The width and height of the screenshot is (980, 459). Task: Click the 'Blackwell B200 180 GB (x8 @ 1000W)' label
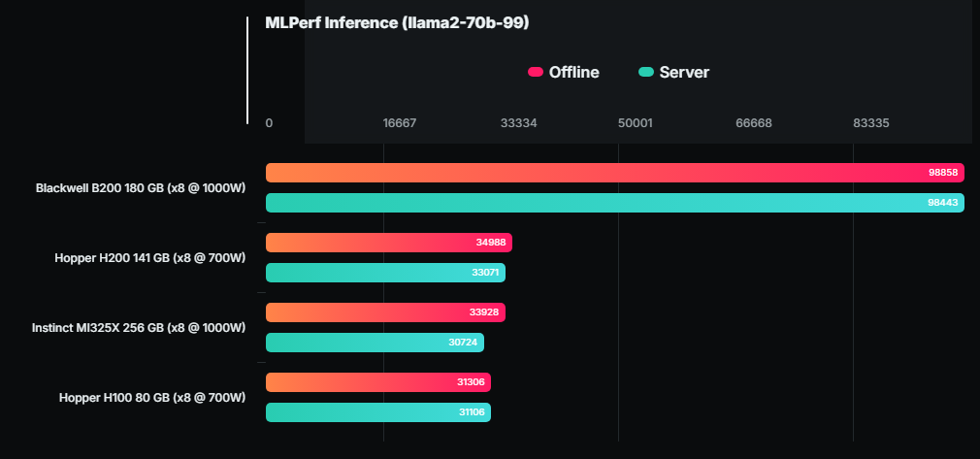(141, 187)
